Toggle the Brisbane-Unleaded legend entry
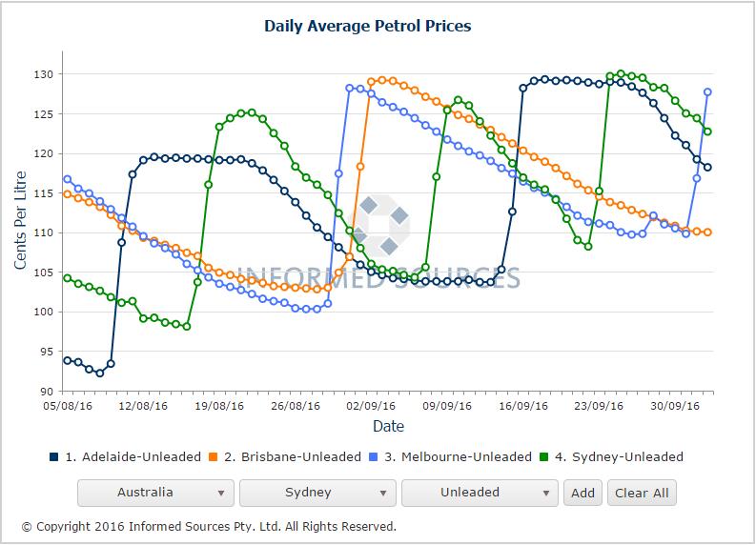 coord(285,456)
